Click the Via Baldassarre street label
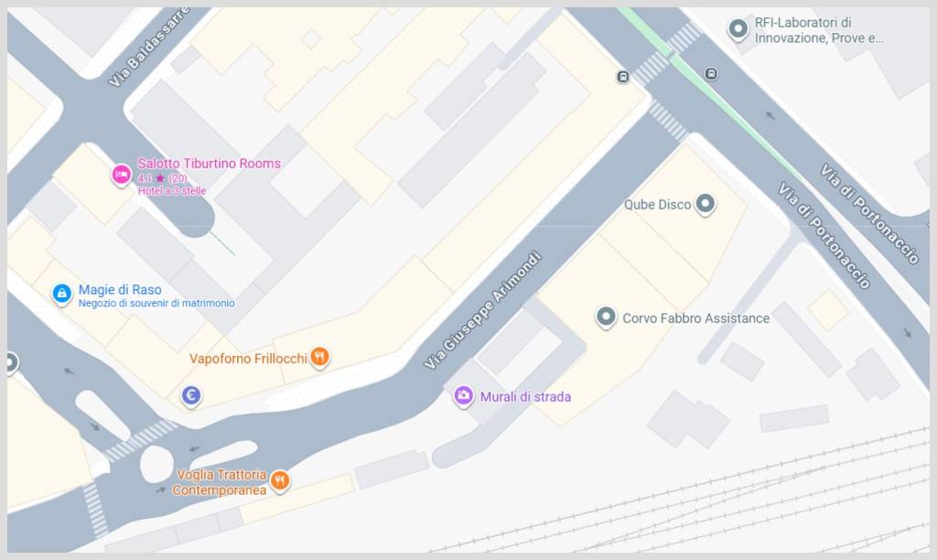 [147, 48]
